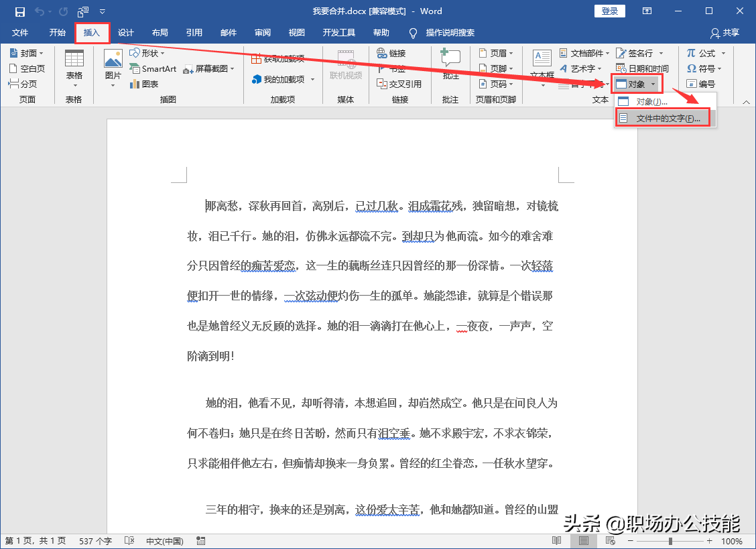Switch to the 布局 layout tab
The height and width of the screenshot is (549, 756).
click(160, 33)
